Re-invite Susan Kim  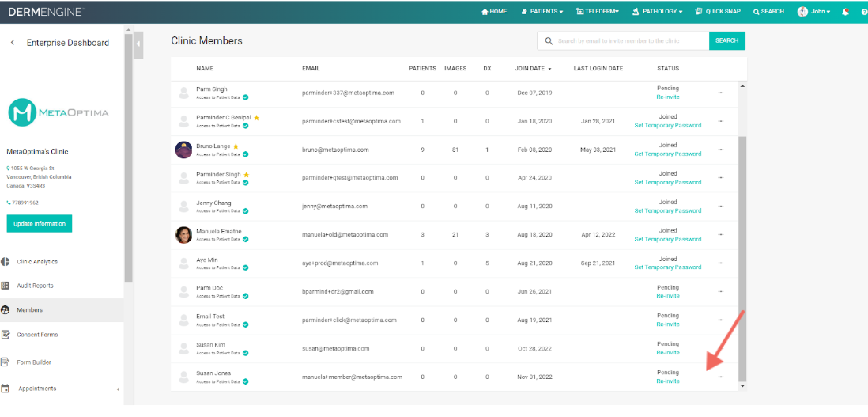668,353
